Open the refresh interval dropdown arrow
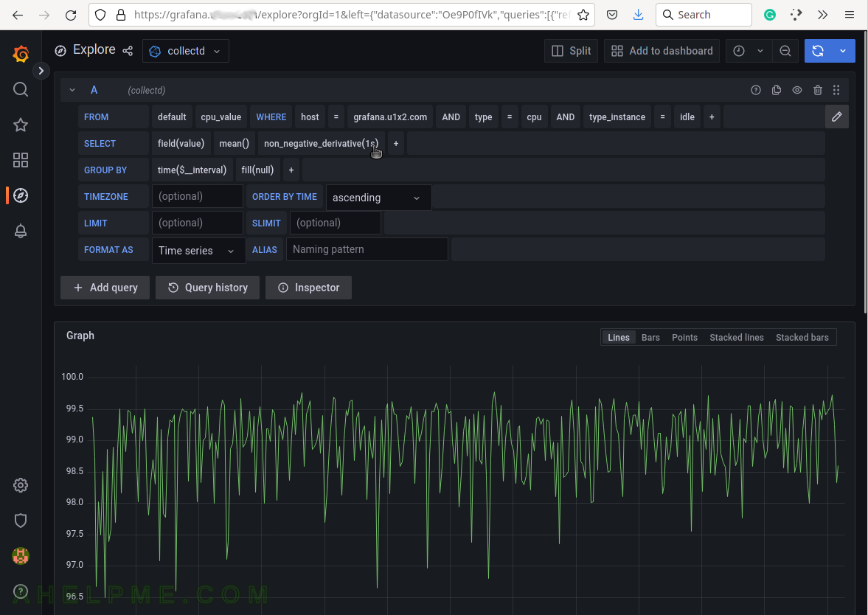This screenshot has height=615, width=868. pos(843,51)
